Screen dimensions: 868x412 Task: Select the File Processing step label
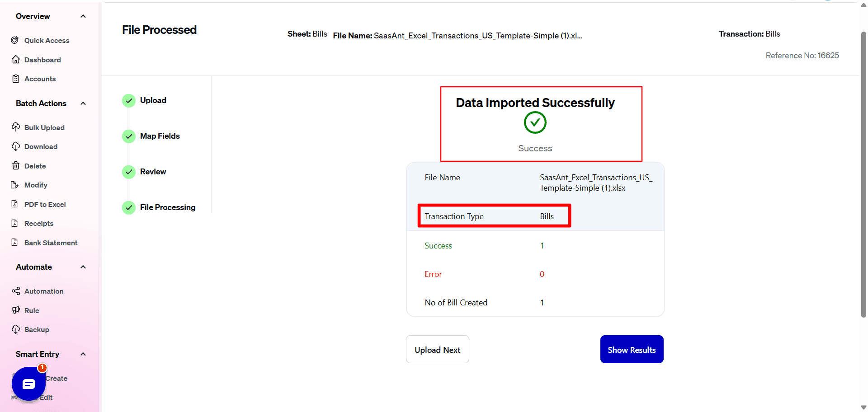point(168,207)
